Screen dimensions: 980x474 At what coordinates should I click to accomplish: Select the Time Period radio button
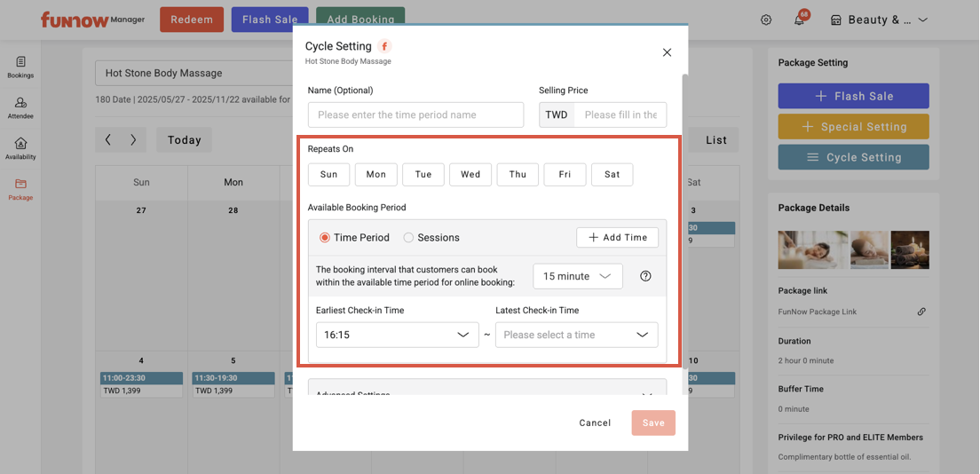(325, 238)
